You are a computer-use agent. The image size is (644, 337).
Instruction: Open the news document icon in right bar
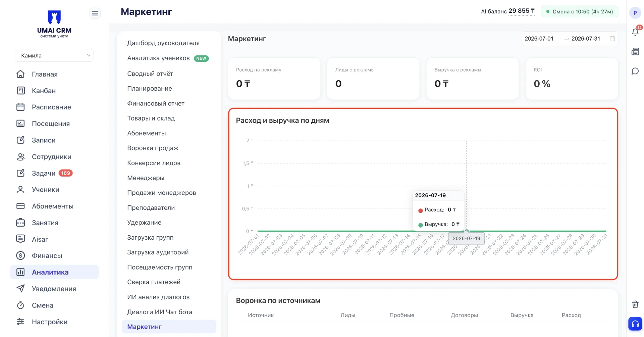635,52
